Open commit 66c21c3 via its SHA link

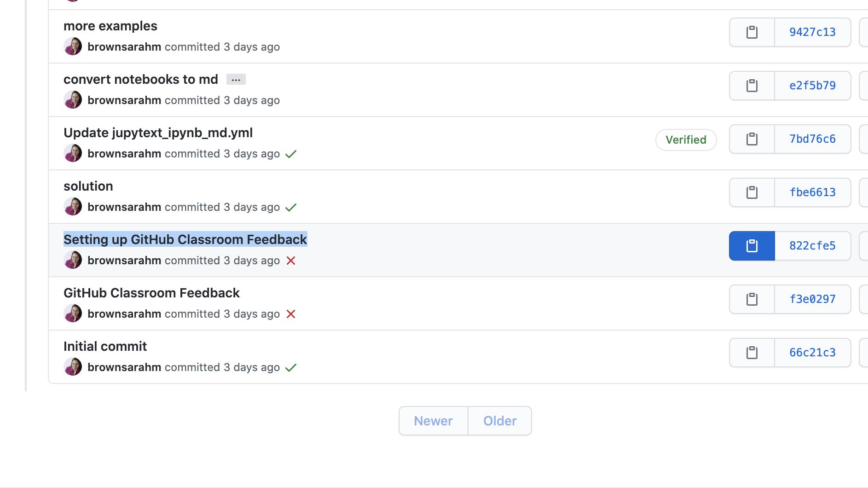pos(813,352)
